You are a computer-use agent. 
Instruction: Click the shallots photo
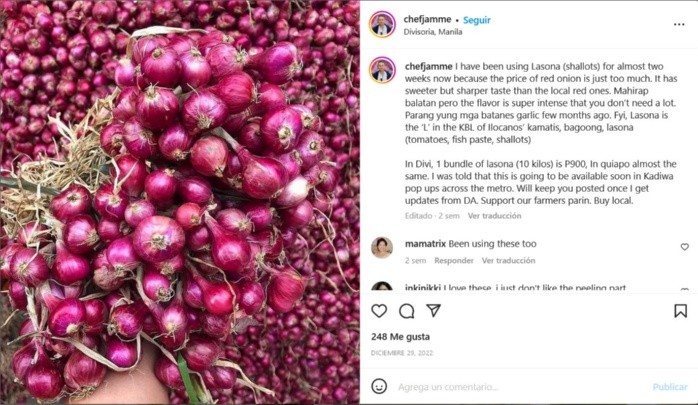[180, 202]
